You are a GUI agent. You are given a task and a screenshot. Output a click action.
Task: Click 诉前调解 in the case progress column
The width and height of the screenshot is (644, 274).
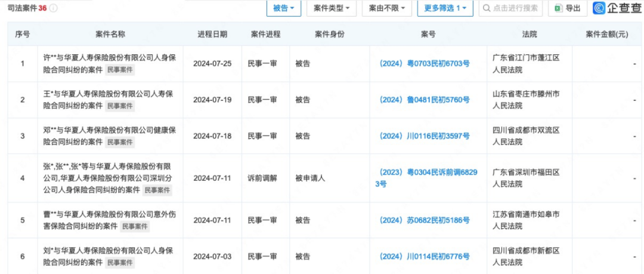coord(262,178)
